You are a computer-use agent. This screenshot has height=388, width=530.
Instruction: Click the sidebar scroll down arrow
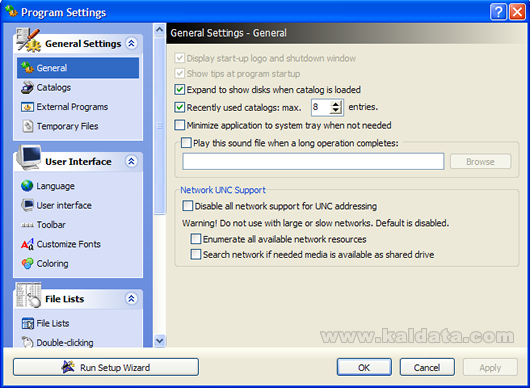tap(160, 341)
